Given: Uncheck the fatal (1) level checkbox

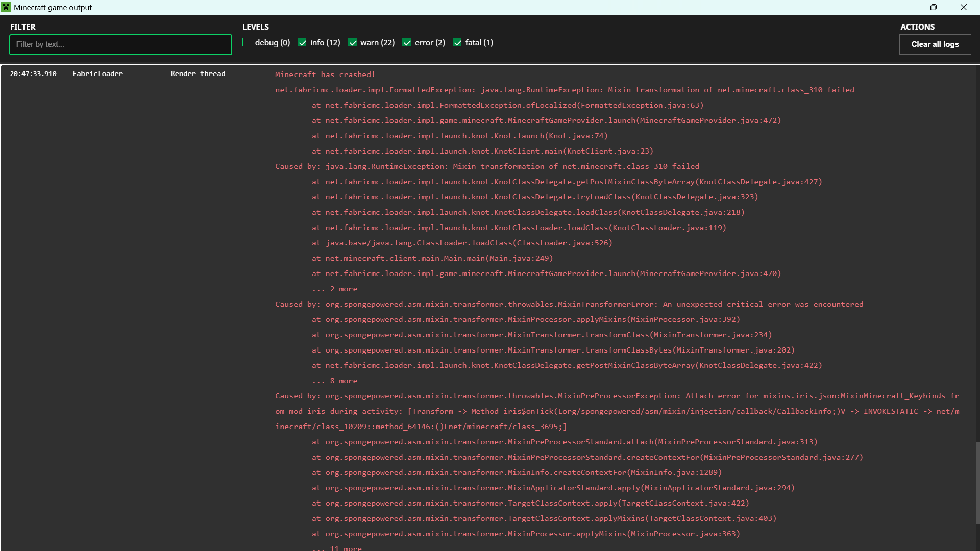Looking at the screenshot, I should (457, 42).
